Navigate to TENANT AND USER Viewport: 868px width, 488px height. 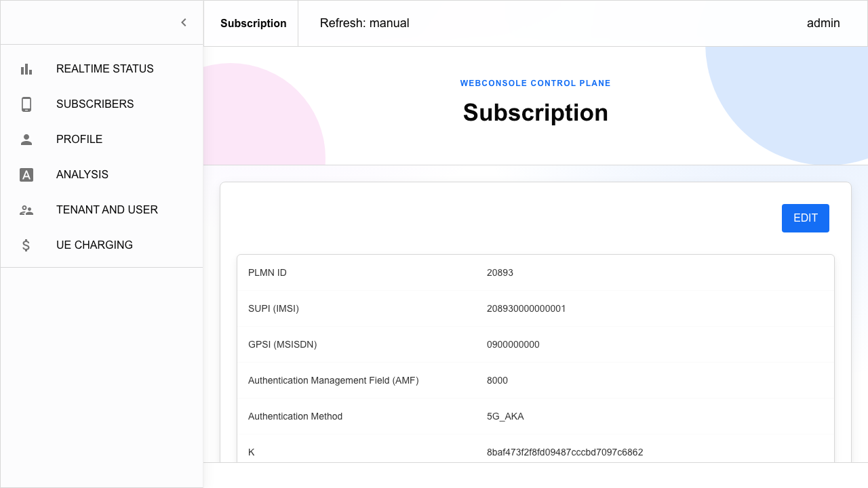102,210
